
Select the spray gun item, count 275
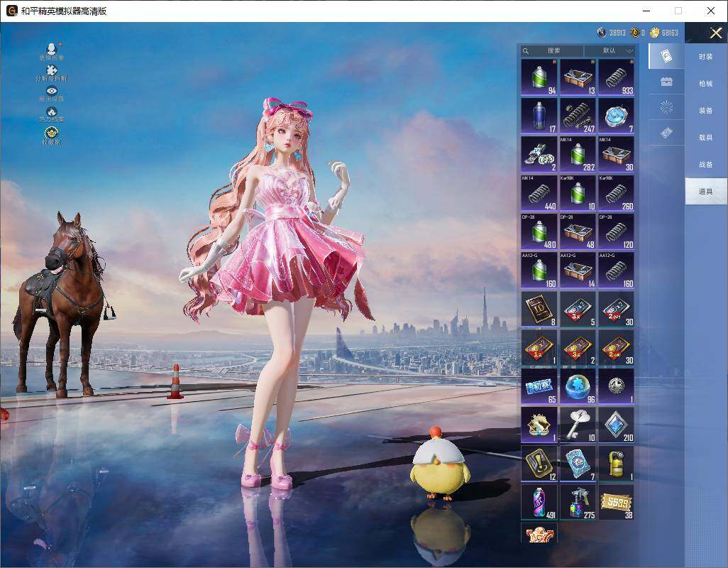tap(578, 503)
